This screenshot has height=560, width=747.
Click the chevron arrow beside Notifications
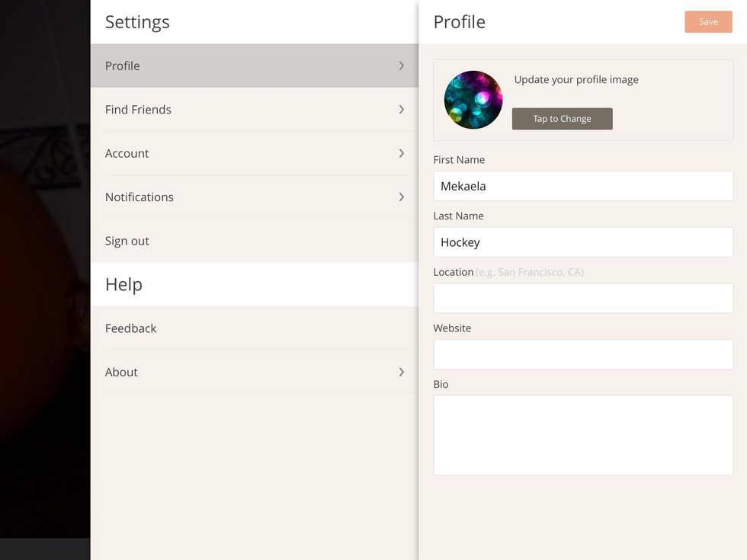pyautogui.click(x=402, y=197)
